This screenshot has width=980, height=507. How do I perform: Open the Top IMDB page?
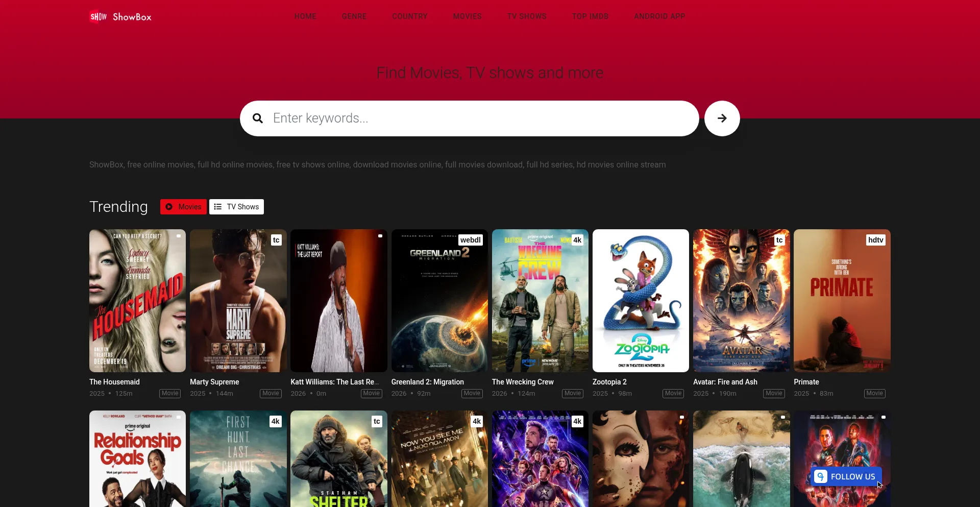(591, 16)
